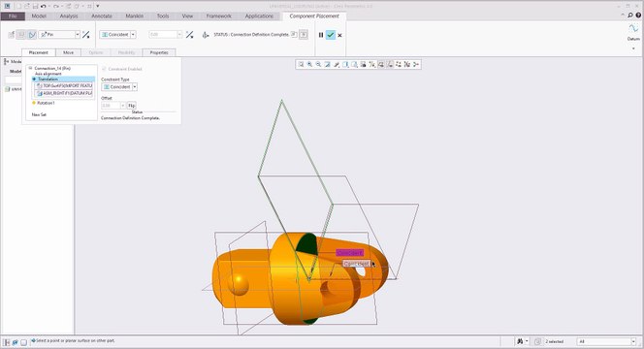
Task: Open Constraint Type dropdown in Placement panel
Action: pos(135,87)
